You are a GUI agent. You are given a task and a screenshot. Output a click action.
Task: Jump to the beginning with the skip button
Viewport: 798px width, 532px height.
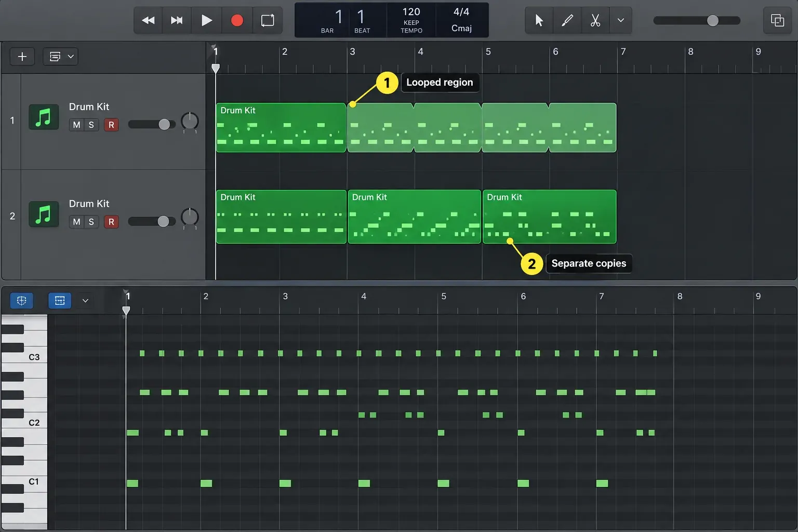(x=177, y=20)
